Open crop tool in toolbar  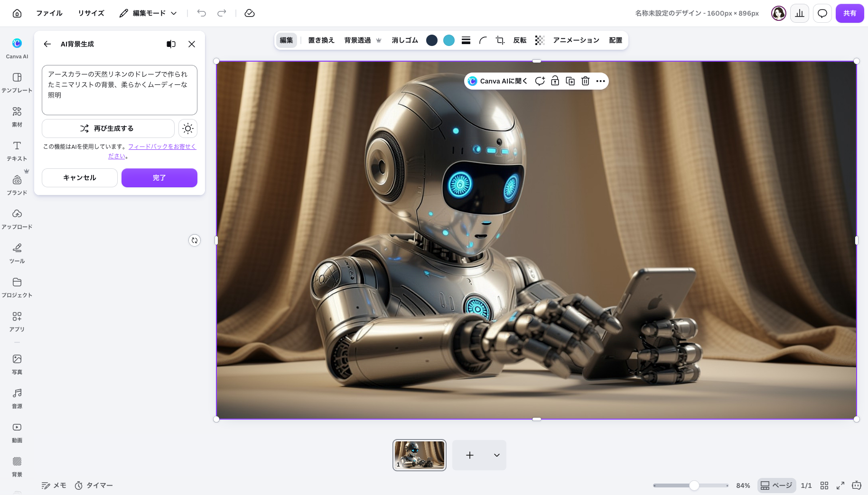[x=500, y=40]
